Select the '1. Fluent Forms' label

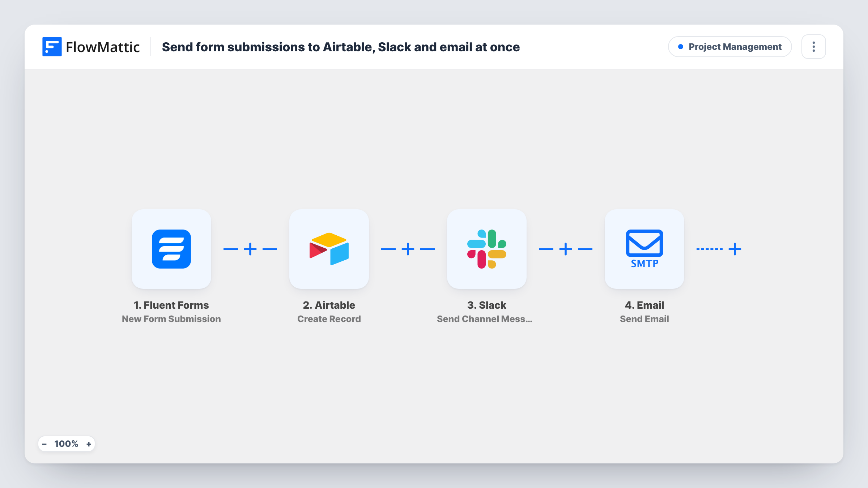coord(171,305)
